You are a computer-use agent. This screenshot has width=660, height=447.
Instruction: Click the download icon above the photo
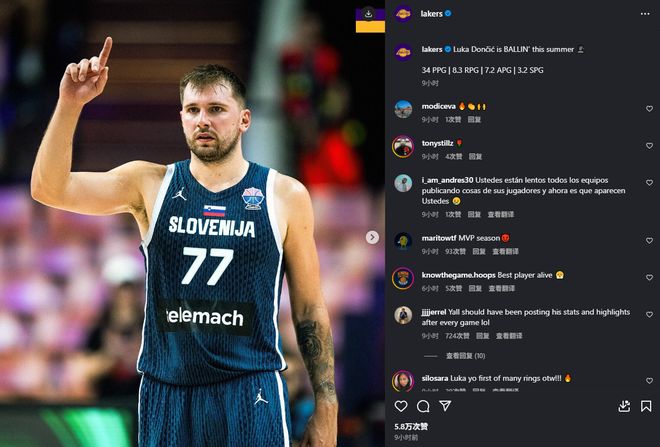click(x=368, y=14)
